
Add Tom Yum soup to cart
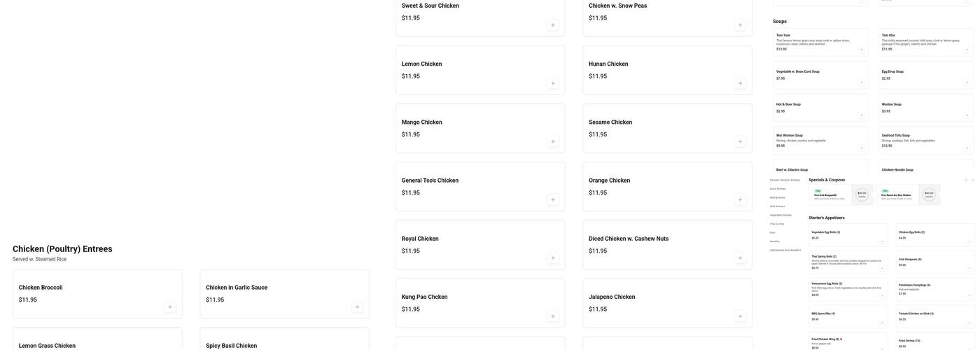click(x=862, y=50)
